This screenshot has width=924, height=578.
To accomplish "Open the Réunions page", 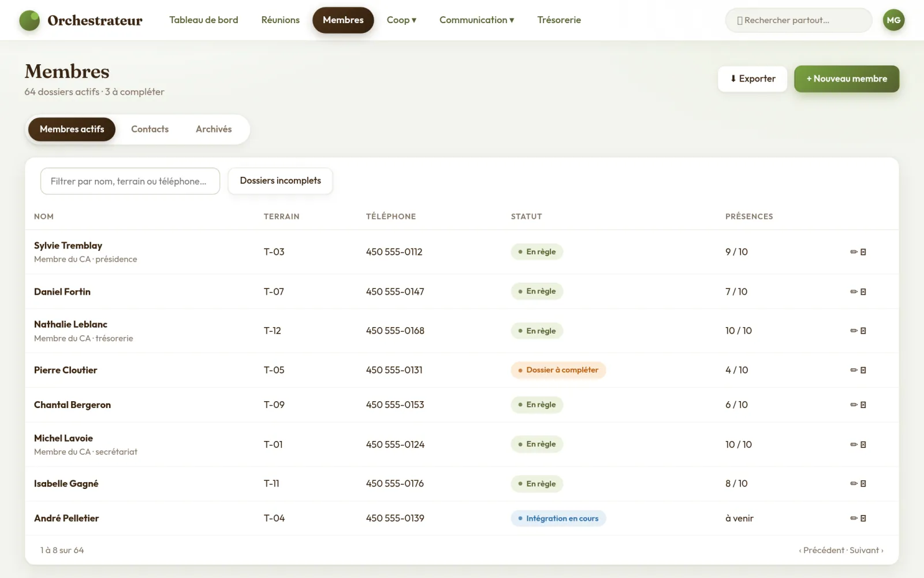I will click(281, 20).
